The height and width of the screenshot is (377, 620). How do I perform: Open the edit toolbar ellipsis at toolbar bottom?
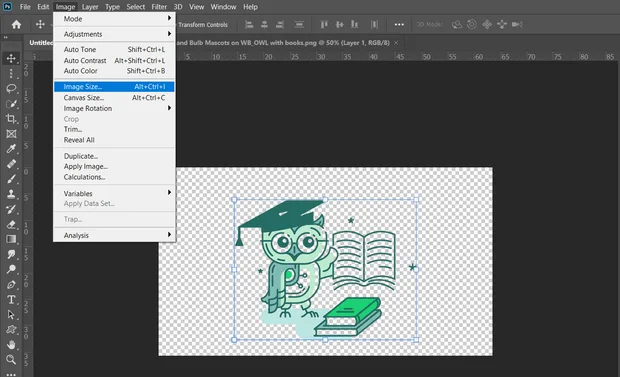[11, 374]
